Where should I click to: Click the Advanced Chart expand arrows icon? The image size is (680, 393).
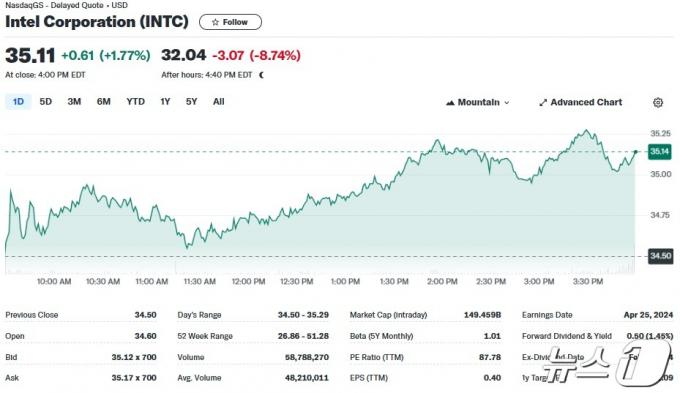[543, 103]
